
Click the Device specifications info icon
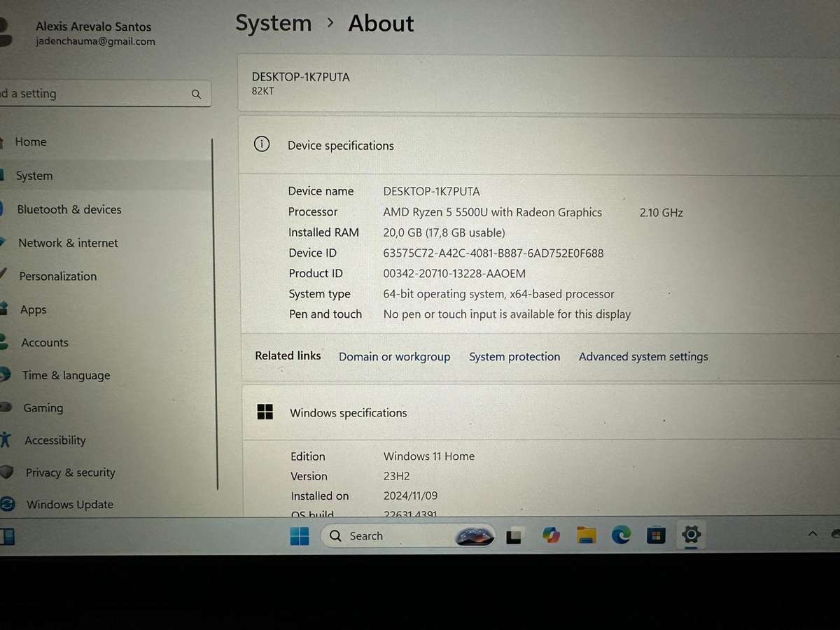click(261, 143)
